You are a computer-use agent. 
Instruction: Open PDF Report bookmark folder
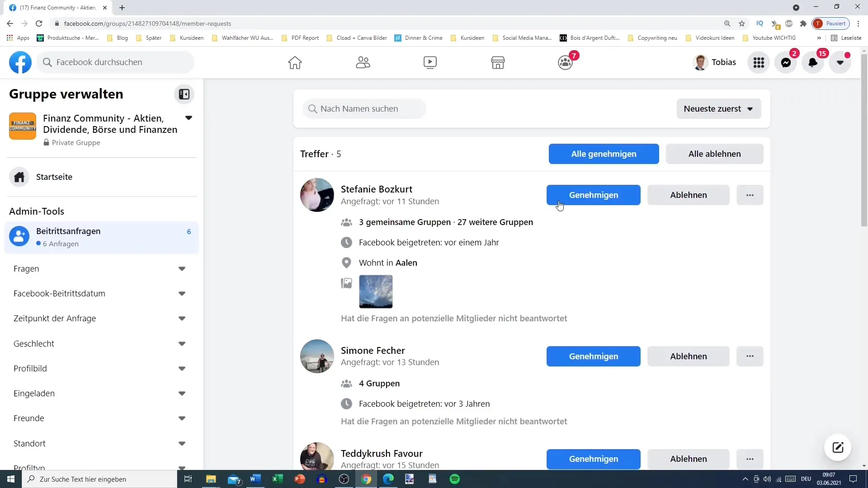coord(300,38)
